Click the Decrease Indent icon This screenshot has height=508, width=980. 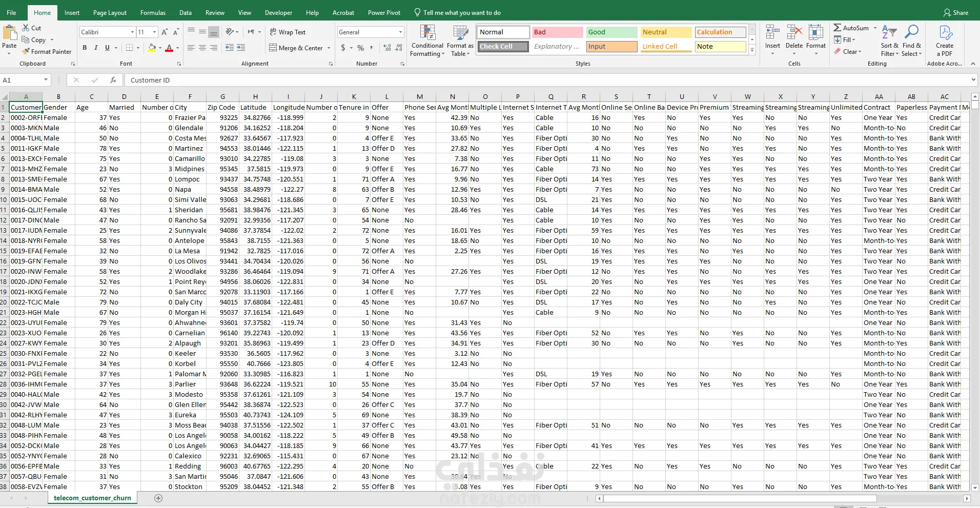click(229, 48)
